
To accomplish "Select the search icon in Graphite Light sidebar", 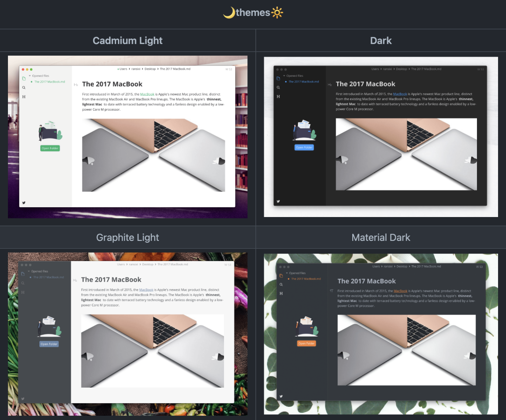I will (23, 283).
